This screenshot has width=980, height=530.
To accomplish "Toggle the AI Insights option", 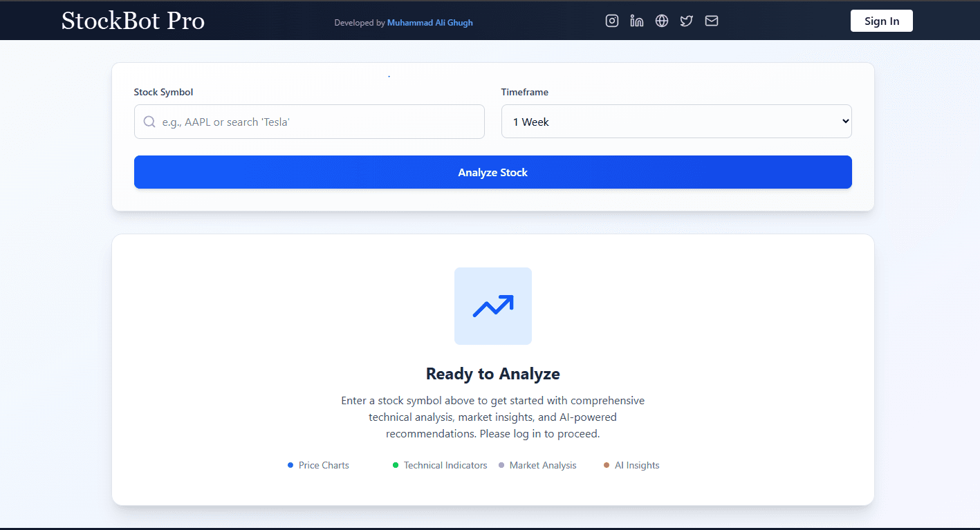I will pos(630,465).
